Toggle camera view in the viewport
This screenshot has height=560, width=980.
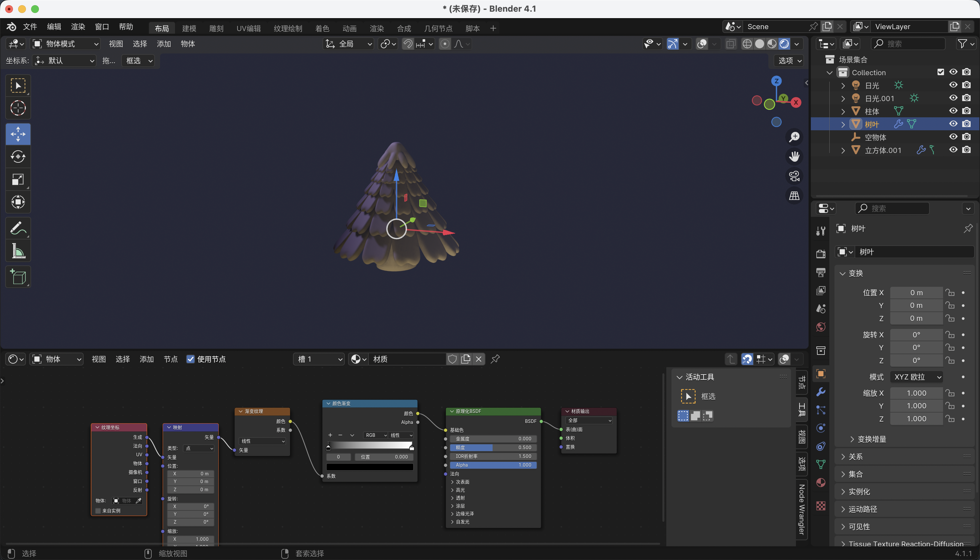pyautogui.click(x=794, y=176)
